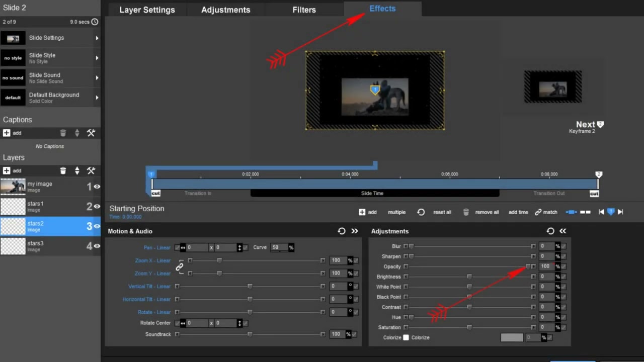The image size is (644, 362).
Task: Open Vertical Tilt - Linear motion type menu
Action: tap(149, 287)
